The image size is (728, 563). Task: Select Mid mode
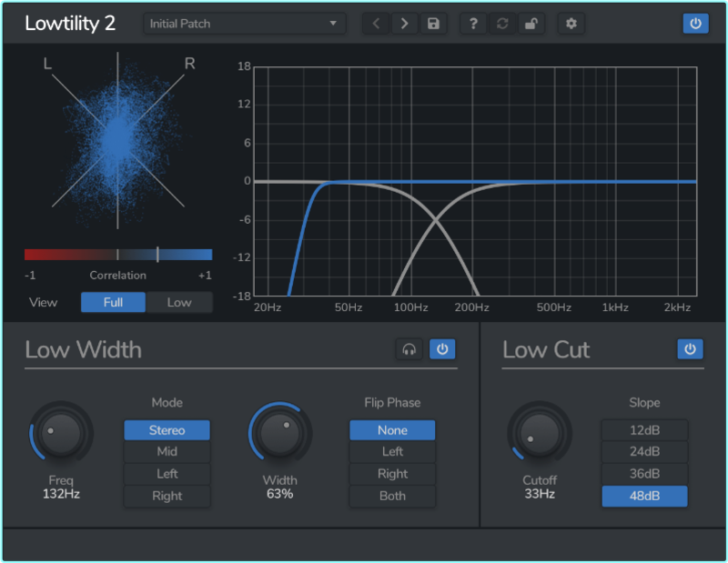167,452
